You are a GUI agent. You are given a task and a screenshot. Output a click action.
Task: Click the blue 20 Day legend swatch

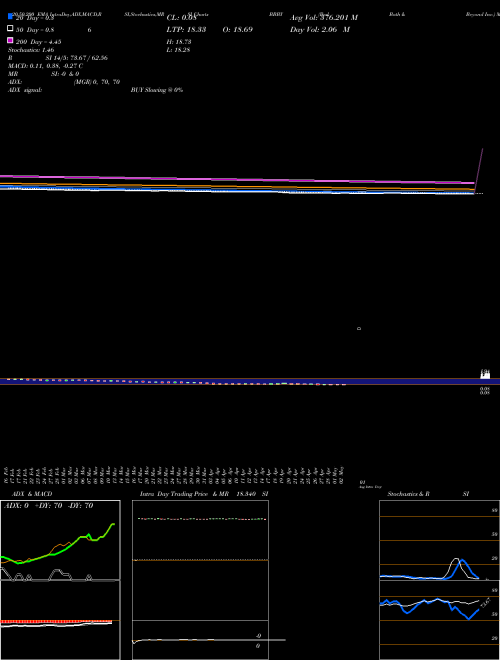point(10,16)
